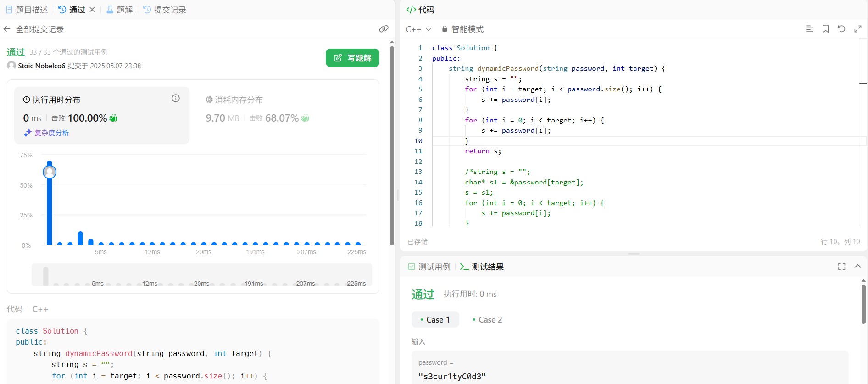Click the 0 ms runtime value
868x384 pixels.
pyautogui.click(x=32, y=118)
